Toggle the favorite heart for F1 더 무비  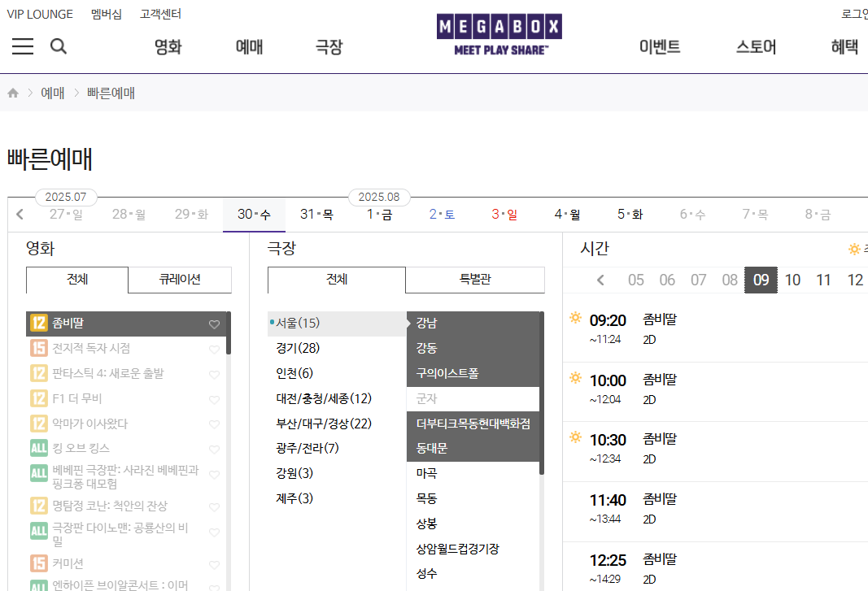tap(214, 399)
